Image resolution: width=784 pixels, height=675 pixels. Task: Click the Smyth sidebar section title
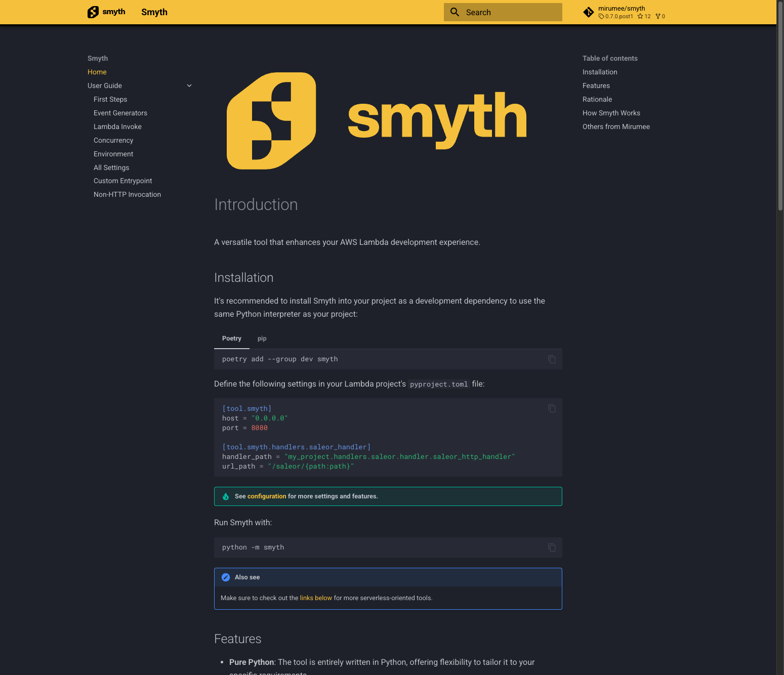[98, 58]
